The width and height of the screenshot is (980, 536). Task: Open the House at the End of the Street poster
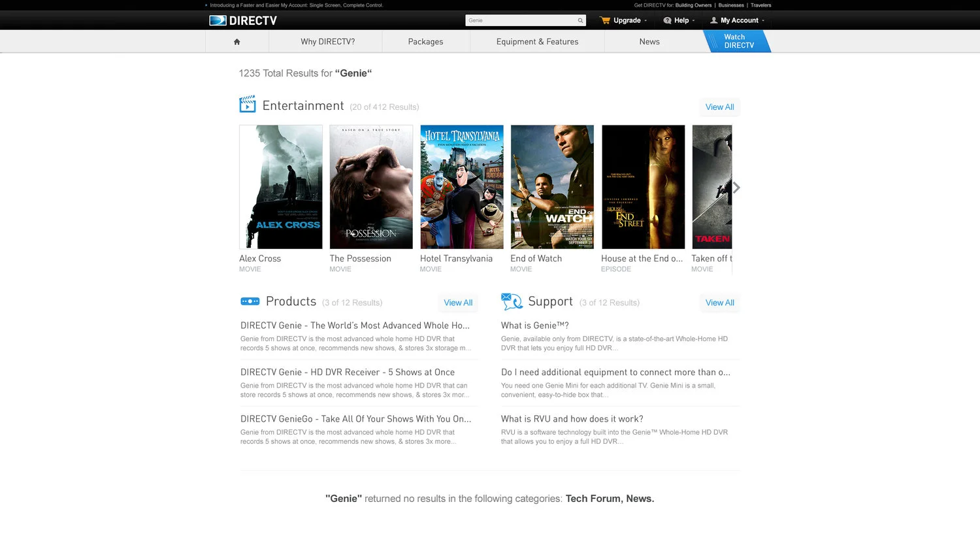643,187
